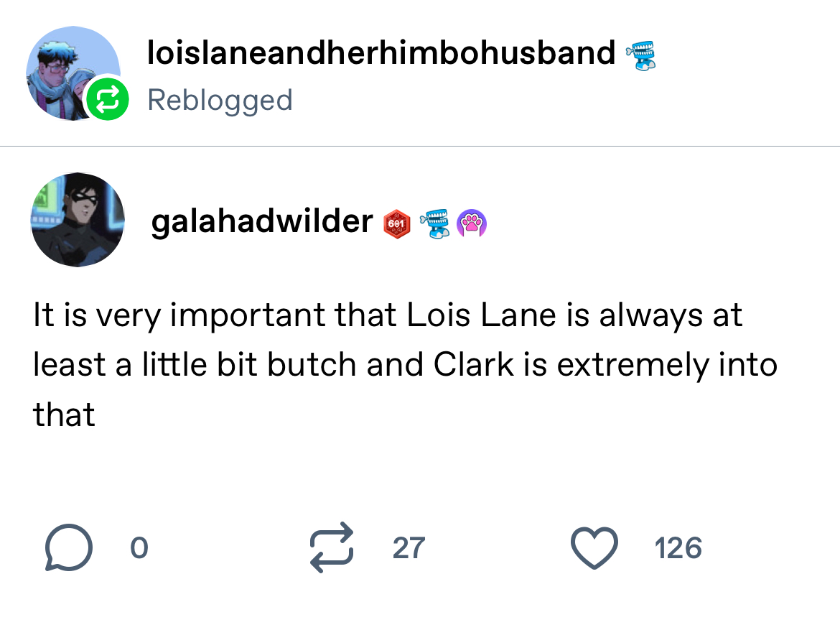Click the reblog count showing 27

[409, 548]
